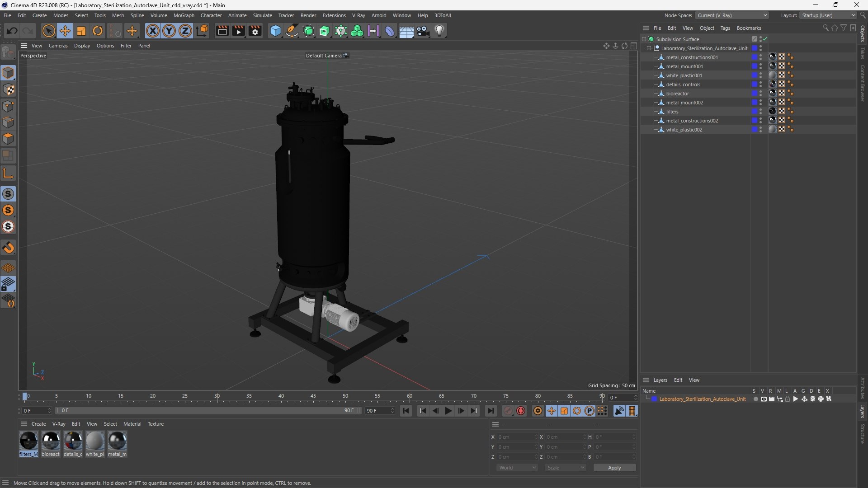Toggle visibility eye for layer Laboratory_Sterilization_Autoclave_Unit
868x488 pixels.
(x=764, y=399)
